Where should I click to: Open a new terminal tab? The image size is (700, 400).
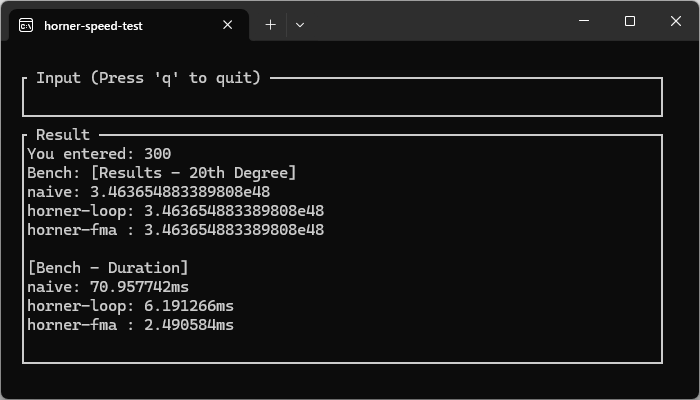tap(270, 25)
